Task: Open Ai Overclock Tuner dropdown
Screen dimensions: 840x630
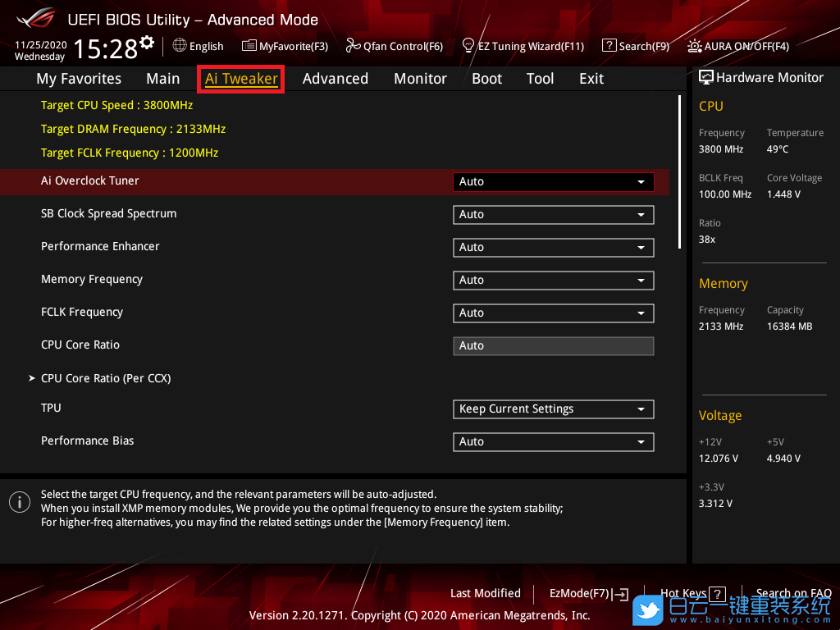Action: 553,182
